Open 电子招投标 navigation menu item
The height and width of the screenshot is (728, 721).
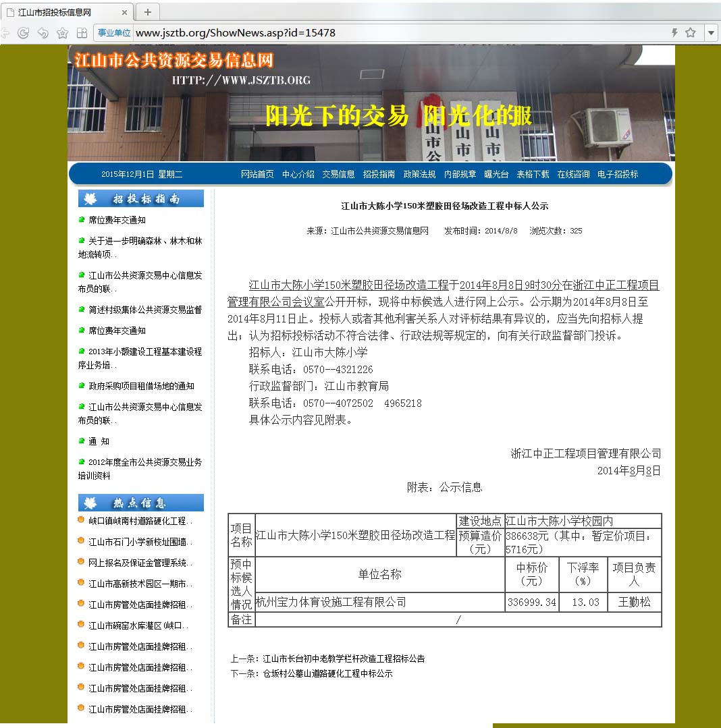coord(617,174)
